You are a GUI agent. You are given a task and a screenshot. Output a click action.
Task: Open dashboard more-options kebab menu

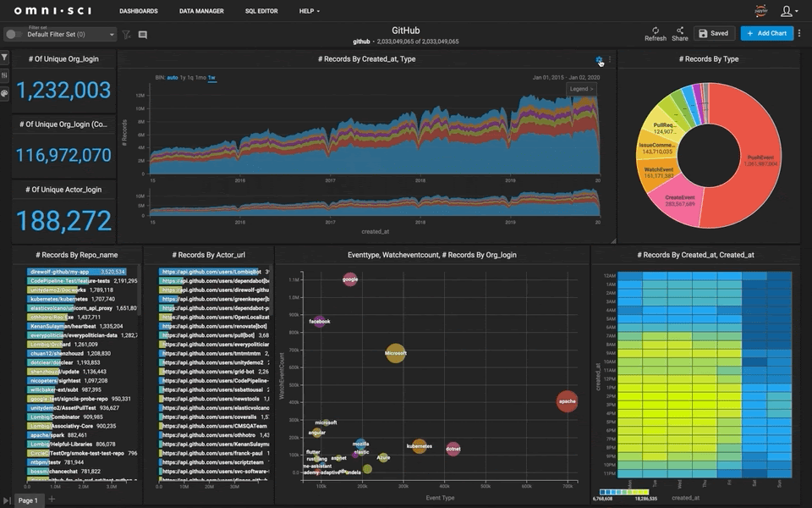(x=799, y=33)
